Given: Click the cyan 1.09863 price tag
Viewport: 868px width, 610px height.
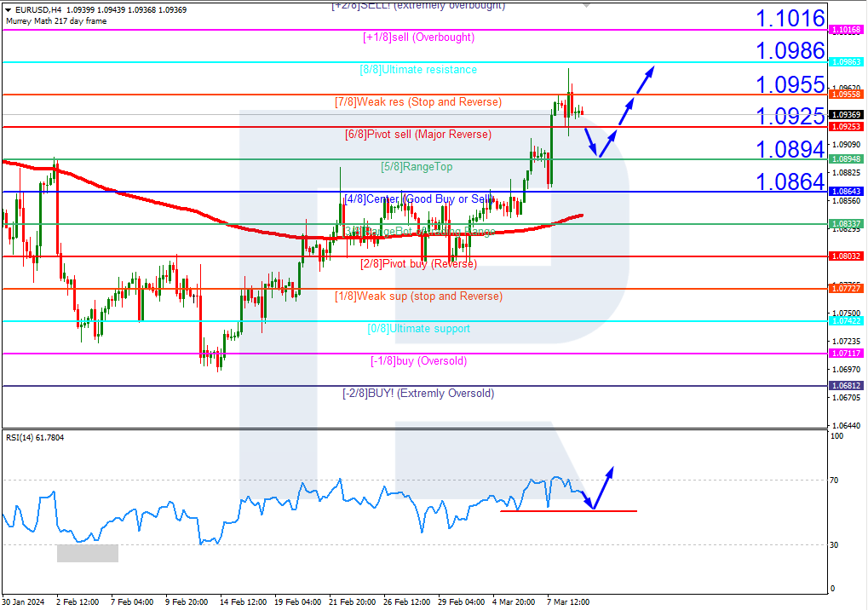Looking at the screenshot, I should [x=846, y=61].
